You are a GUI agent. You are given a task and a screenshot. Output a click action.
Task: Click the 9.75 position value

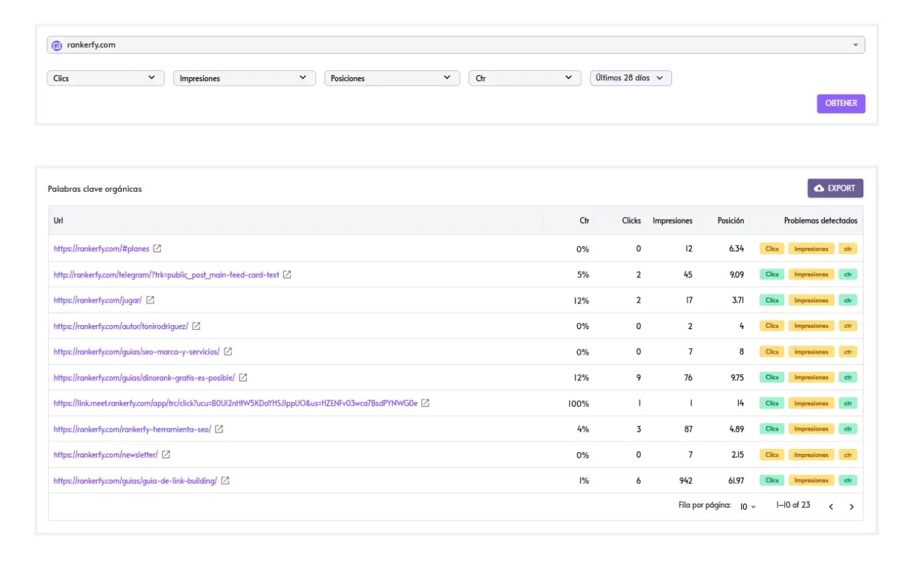[736, 378]
